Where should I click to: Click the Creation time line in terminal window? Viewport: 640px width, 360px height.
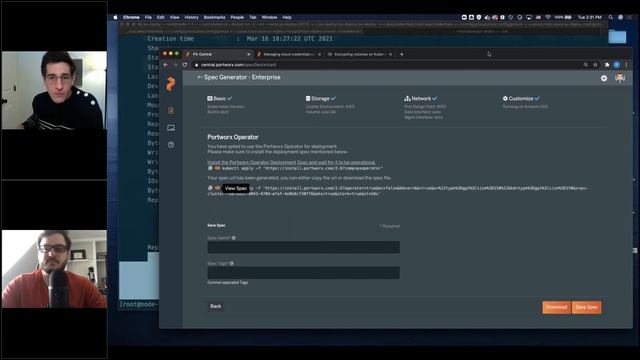[240, 39]
